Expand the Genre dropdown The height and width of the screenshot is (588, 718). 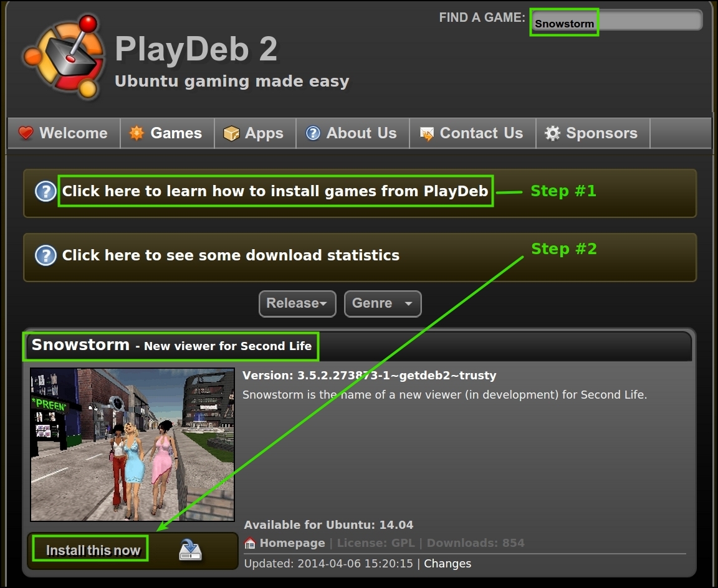pos(382,303)
